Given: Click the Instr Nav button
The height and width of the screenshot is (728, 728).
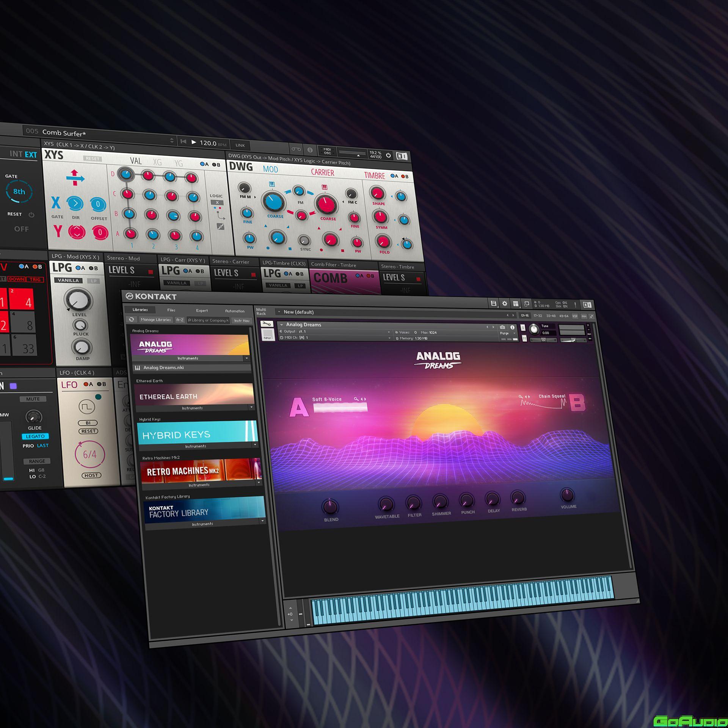Looking at the screenshot, I should click(x=242, y=321).
